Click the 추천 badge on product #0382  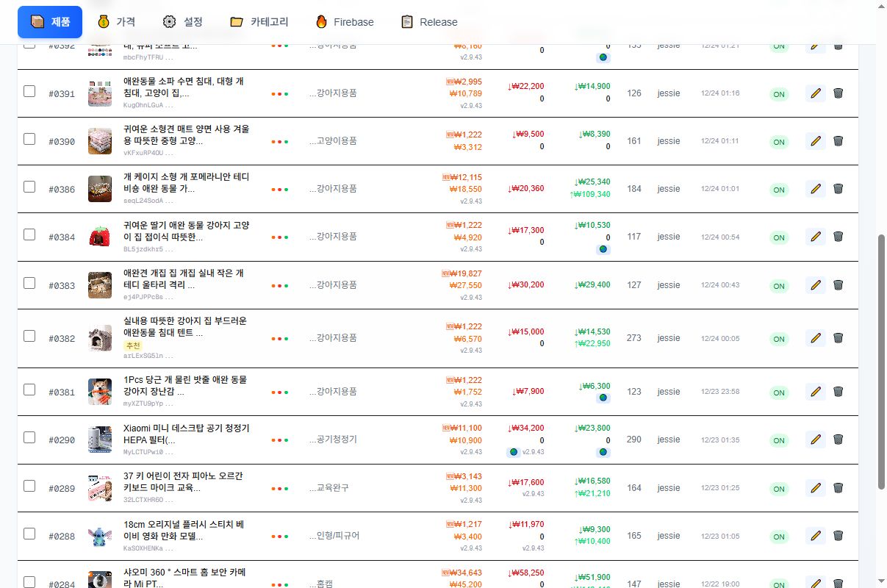[x=131, y=344]
